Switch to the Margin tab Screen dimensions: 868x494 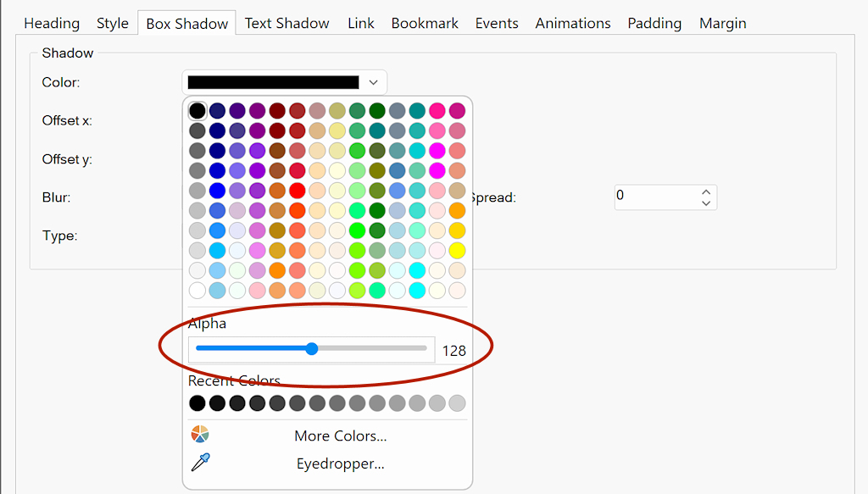coord(723,23)
